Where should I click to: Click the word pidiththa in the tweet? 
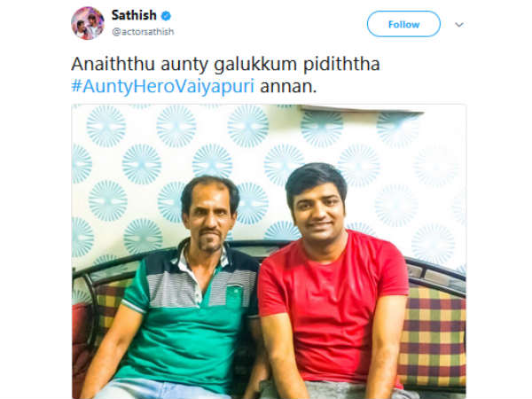[x=341, y=64]
